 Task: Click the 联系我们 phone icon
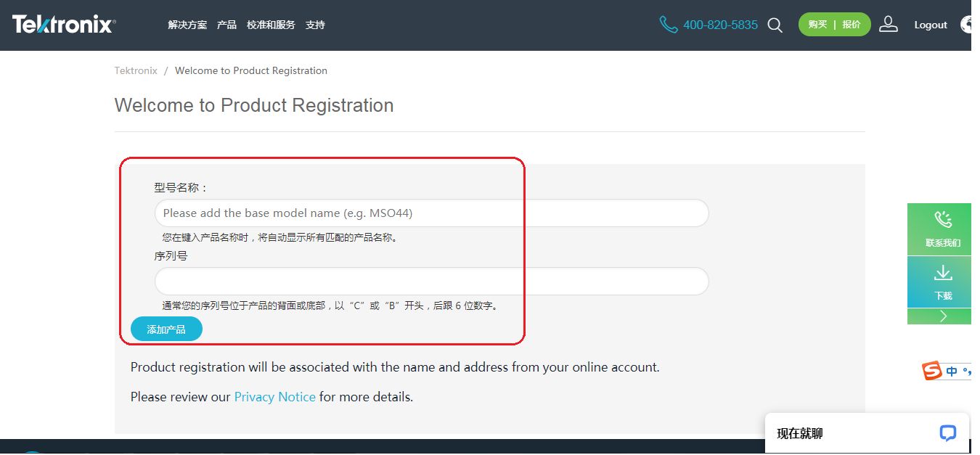(943, 220)
